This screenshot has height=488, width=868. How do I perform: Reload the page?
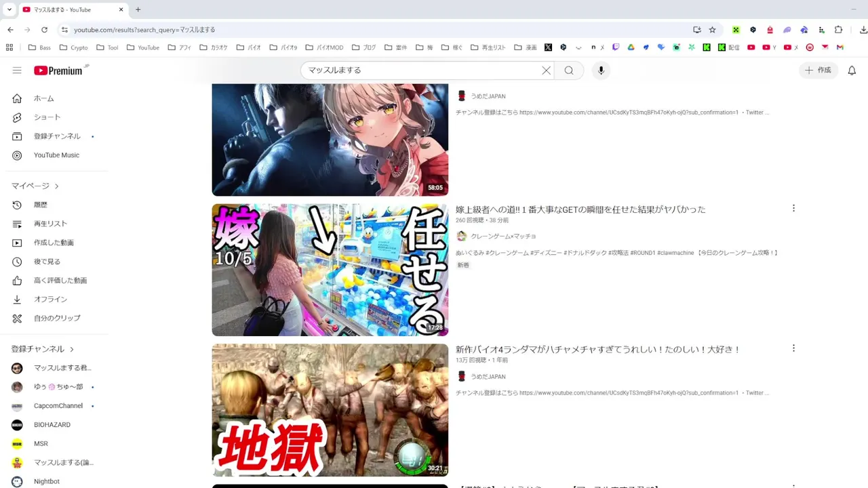[44, 30]
